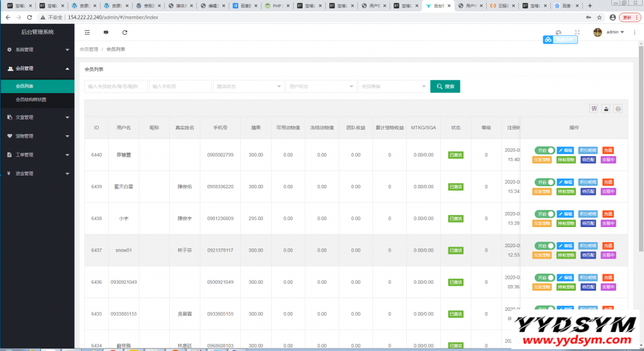Toggle the 开启 switch for member 6437
This screenshot has width=644, height=351.
coord(545,245)
